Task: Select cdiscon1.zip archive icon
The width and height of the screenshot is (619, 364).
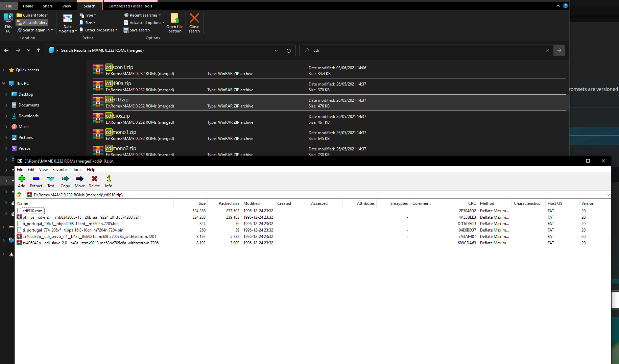Action: tap(98, 70)
